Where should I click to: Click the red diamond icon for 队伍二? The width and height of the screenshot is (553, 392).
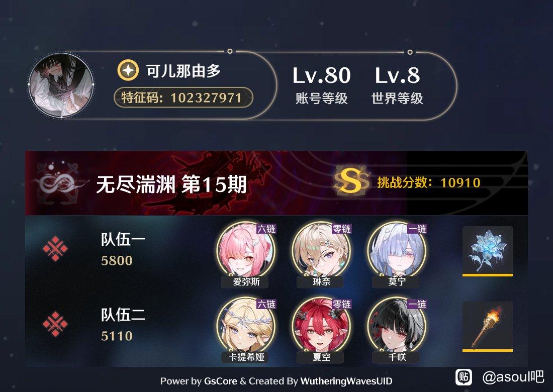(x=55, y=324)
